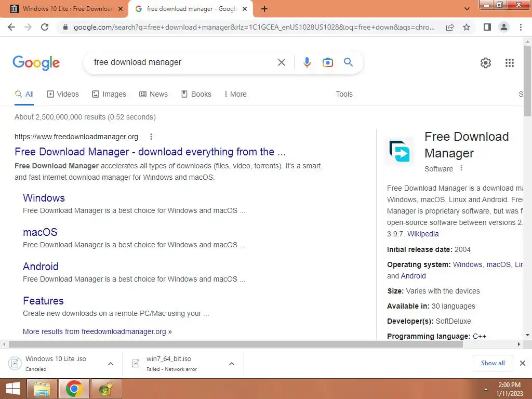Submit search with magnifier icon

pyautogui.click(x=348, y=62)
